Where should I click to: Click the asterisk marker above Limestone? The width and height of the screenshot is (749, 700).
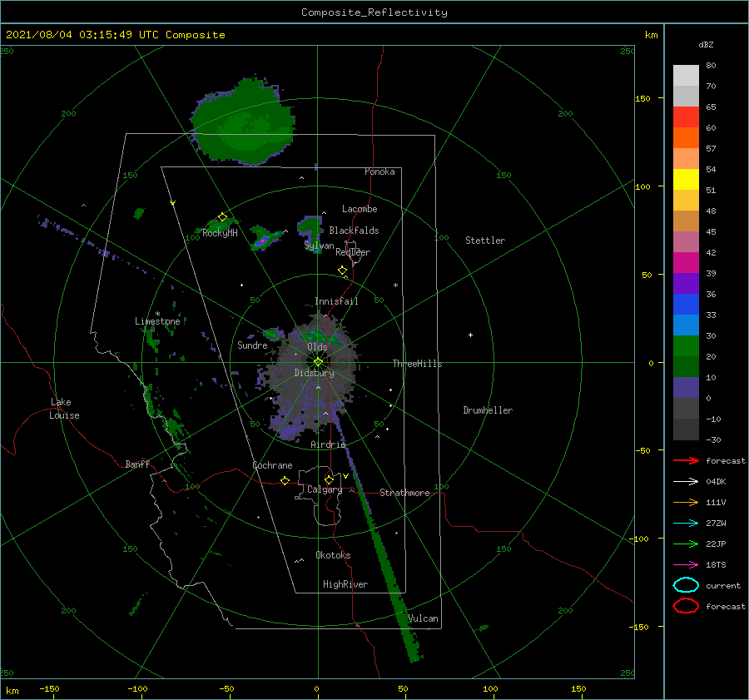click(x=157, y=314)
